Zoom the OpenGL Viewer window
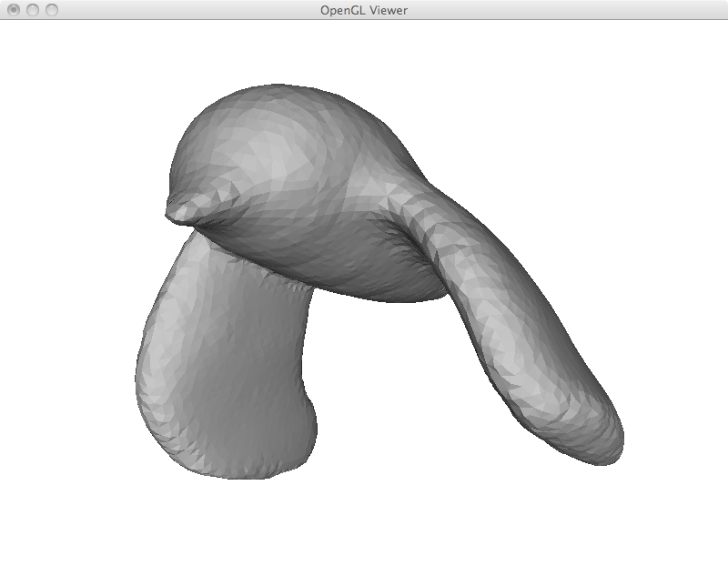 click(52, 10)
